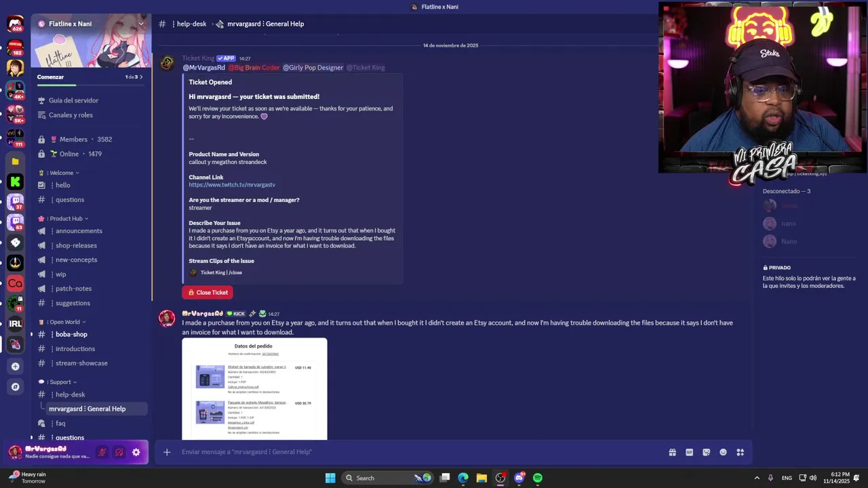Click Ticket King username in message header
868x488 pixels.
pos(198,58)
